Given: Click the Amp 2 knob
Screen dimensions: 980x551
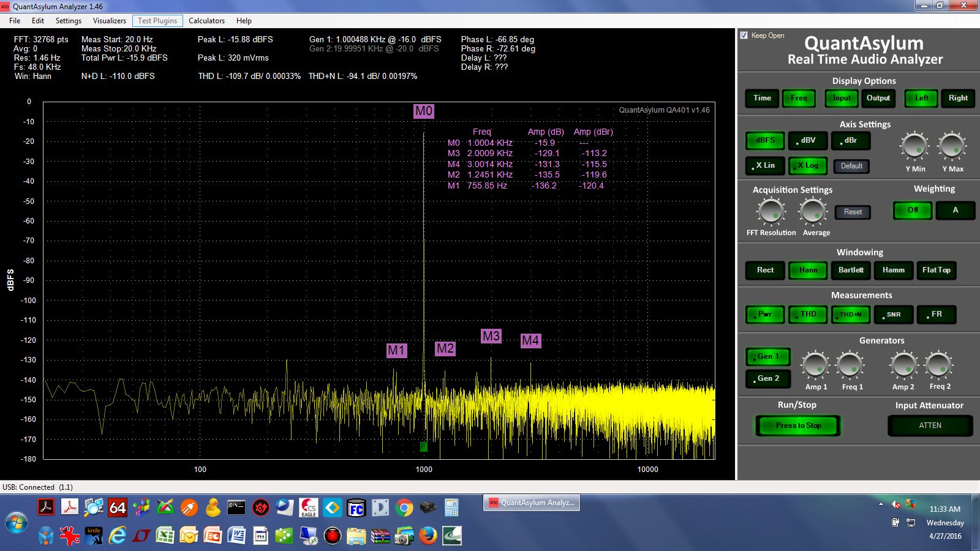Looking at the screenshot, I should pyautogui.click(x=903, y=365).
